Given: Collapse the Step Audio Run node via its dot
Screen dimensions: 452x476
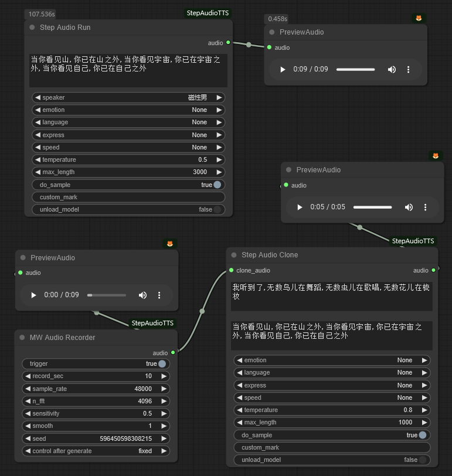Looking at the screenshot, I should (x=32, y=28).
